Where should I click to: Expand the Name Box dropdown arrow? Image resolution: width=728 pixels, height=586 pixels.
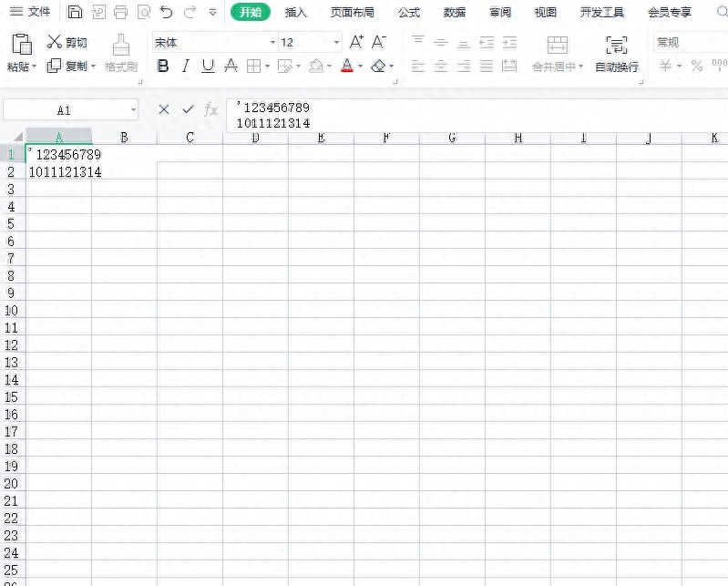[133, 110]
